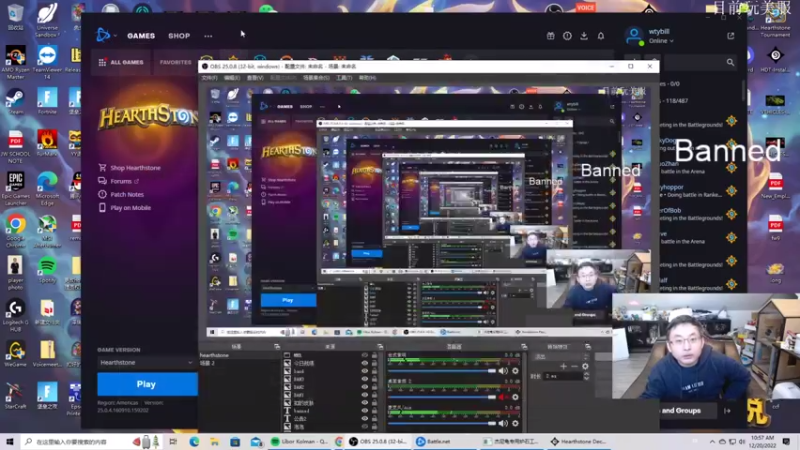This screenshot has height=450, width=800.
Task: Select the hearthstone scene in OBS
Action: pyautogui.click(x=238, y=355)
